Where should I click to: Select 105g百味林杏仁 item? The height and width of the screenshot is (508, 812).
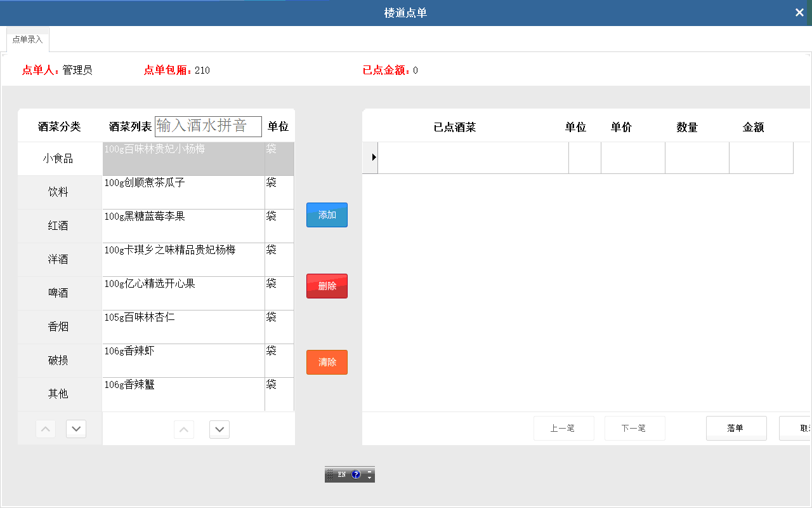pos(183,327)
